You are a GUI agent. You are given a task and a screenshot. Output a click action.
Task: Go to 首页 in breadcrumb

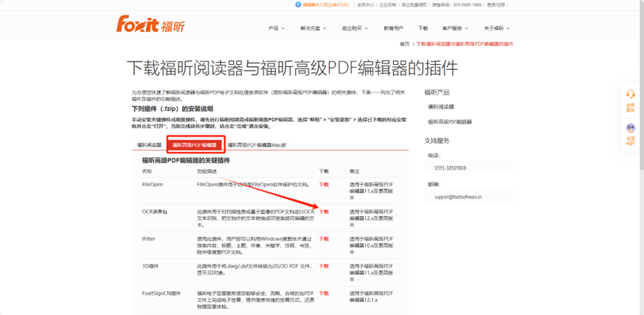pyautogui.click(x=404, y=44)
